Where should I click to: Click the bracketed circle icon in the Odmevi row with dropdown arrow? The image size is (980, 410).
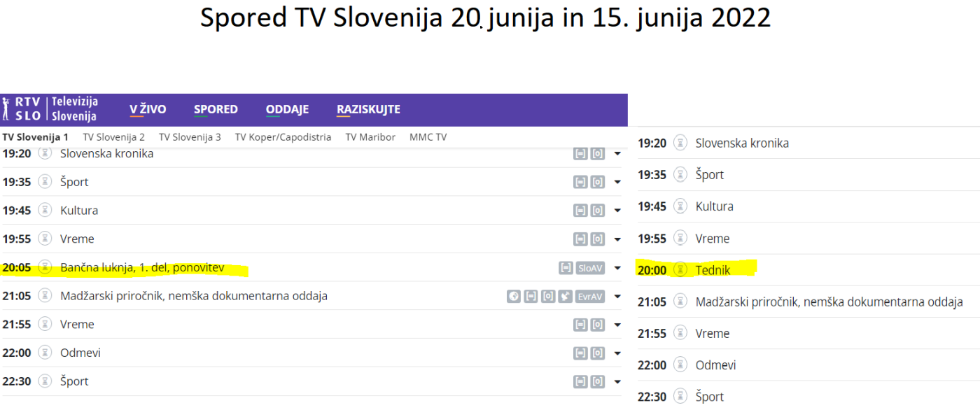click(x=598, y=353)
